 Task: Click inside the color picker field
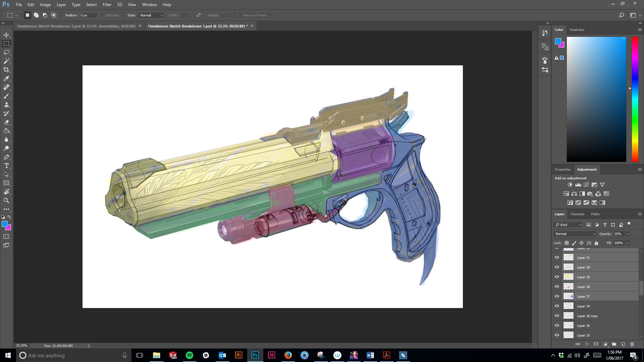596,100
